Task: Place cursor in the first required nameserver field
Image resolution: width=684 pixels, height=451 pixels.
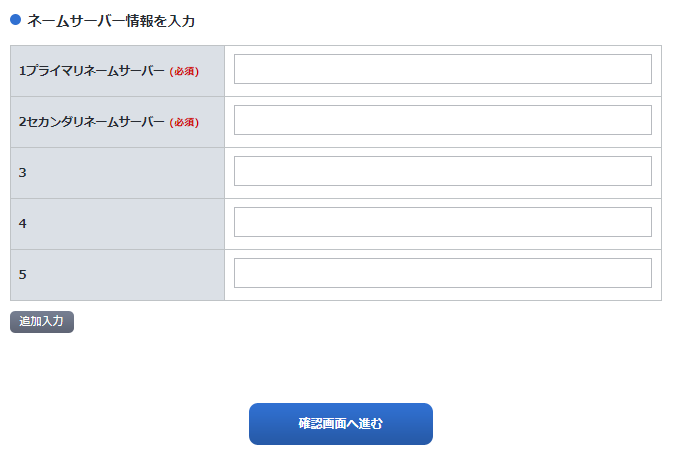Action: click(x=442, y=70)
